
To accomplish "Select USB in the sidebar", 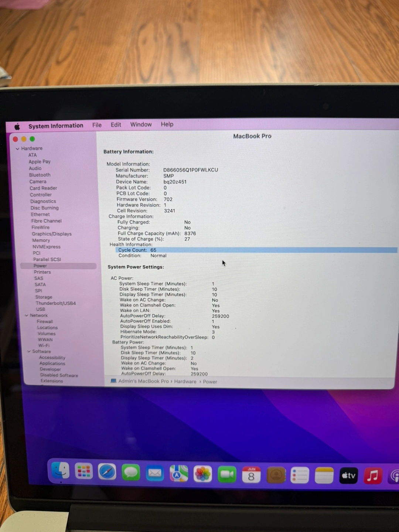I will (x=41, y=309).
